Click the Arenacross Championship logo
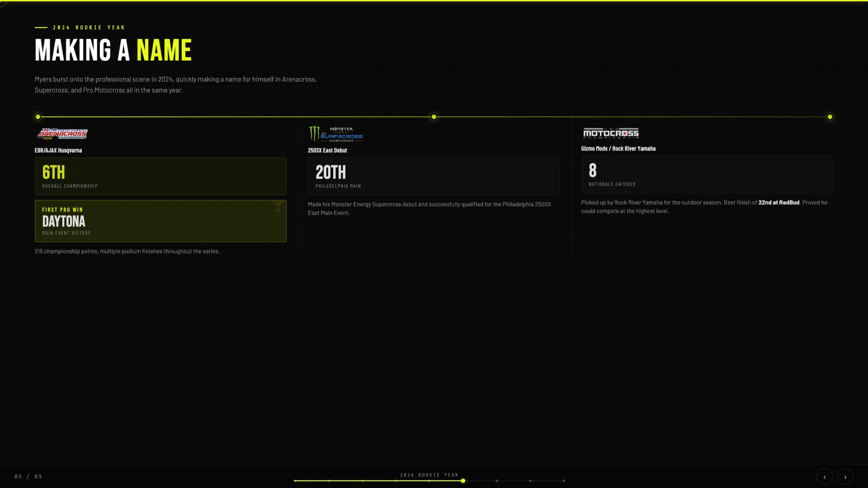Viewport: 868px width, 488px height. coord(62,134)
